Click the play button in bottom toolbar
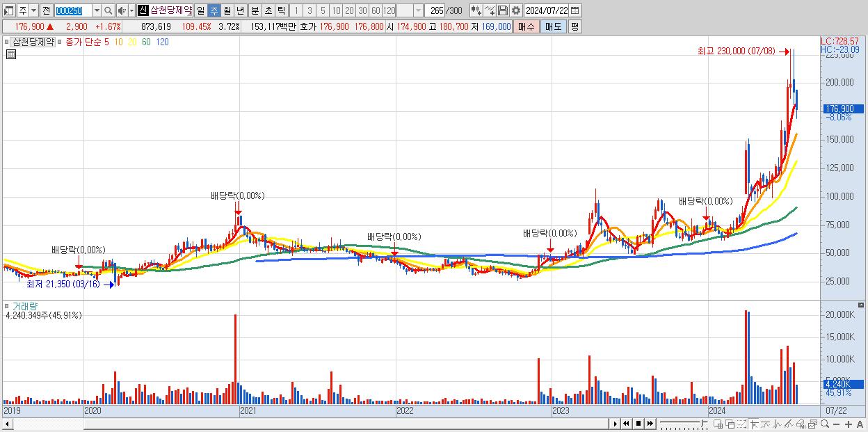 (x=616, y=424)
